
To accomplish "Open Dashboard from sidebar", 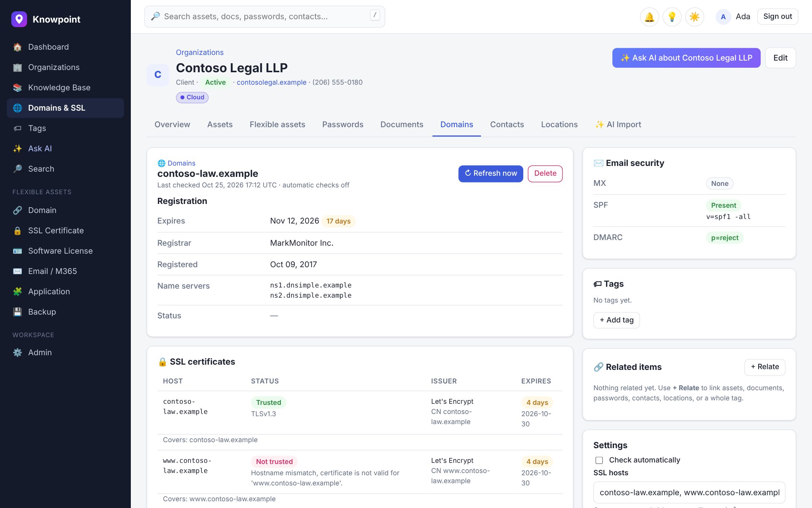I will coord(65,47).
